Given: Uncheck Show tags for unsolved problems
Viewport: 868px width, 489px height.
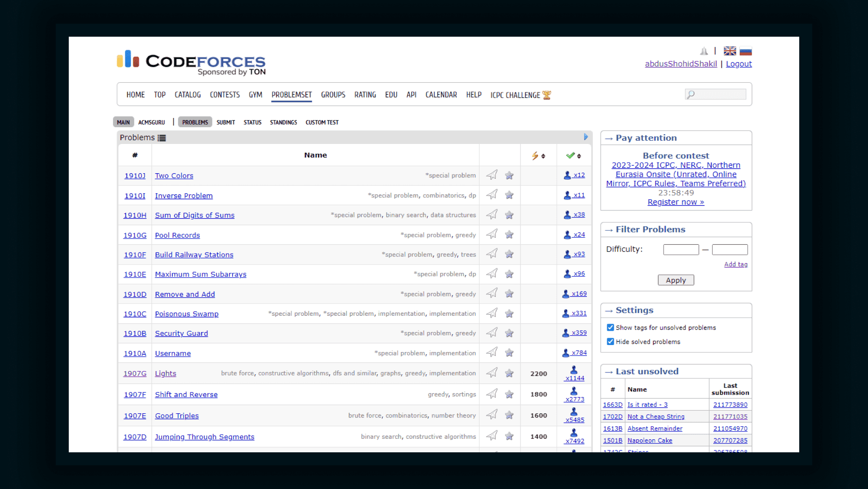Looking at the screenshot, I should coord(611,327).
